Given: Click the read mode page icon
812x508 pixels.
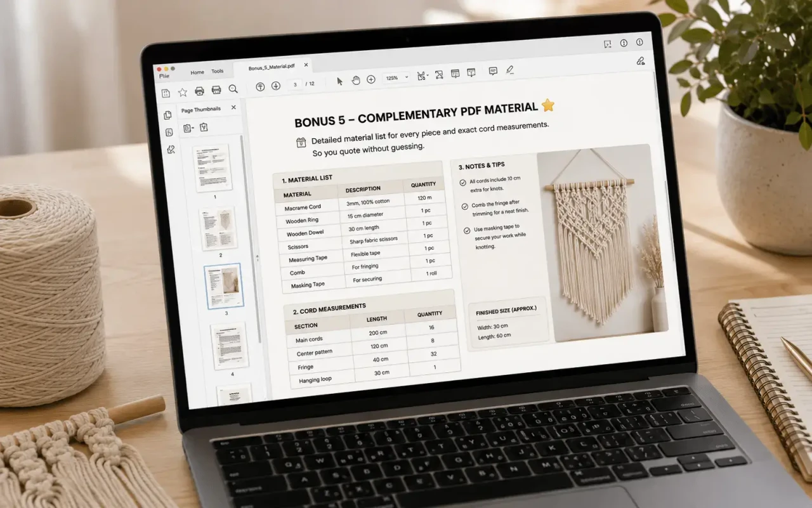Looking at the screenshot, I should click(x=471, y=73).
